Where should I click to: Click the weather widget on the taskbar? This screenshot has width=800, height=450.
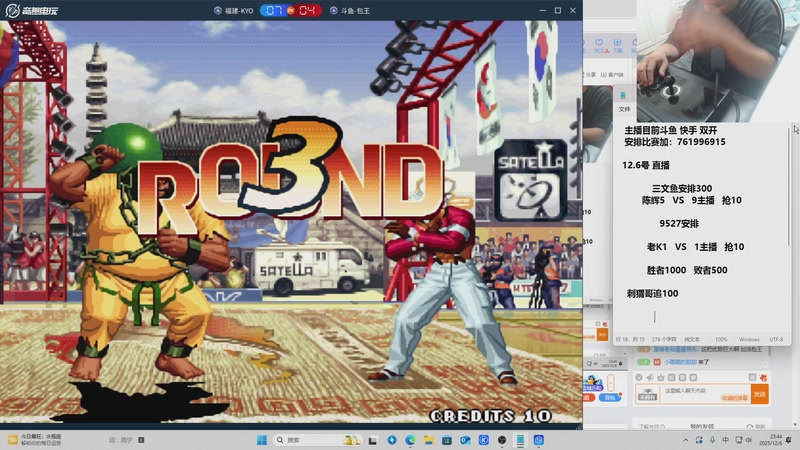[x=36, y=440]
